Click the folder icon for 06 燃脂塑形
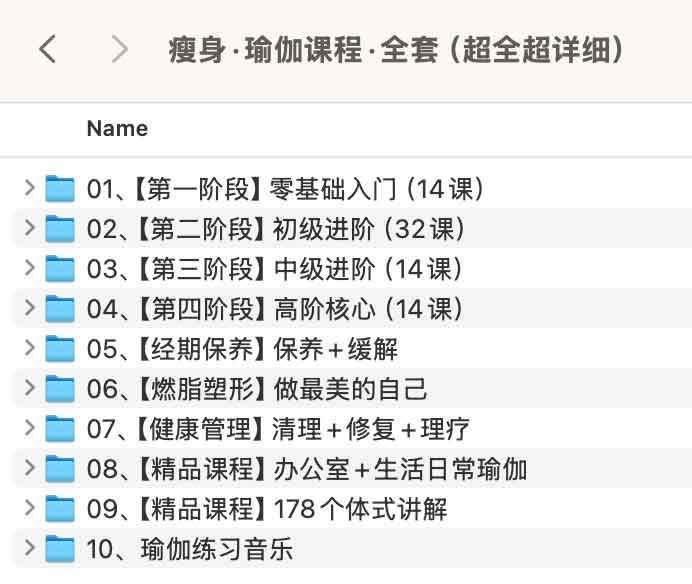Viewport: 692px width, 584px height. pyautogui.click(x=61, y=389)
